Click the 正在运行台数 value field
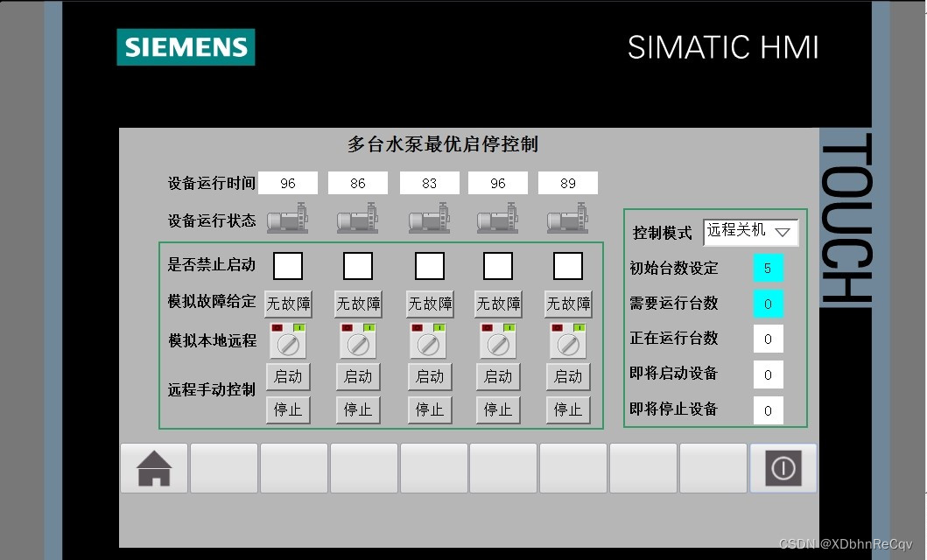The image size is (927, 560). click(x=768, y=339)
